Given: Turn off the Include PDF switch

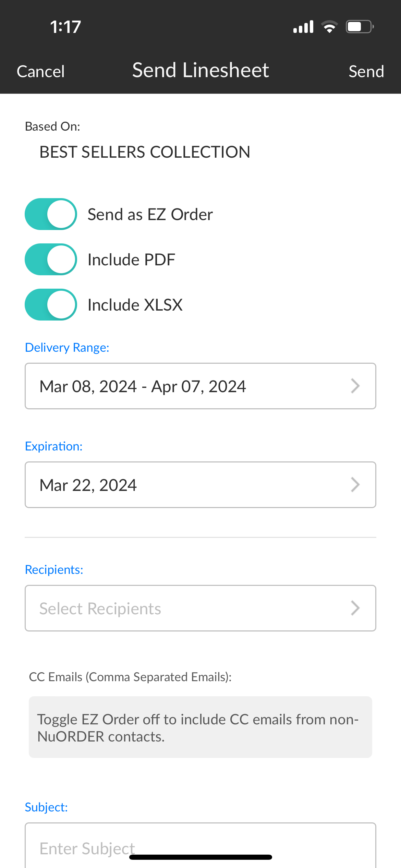Looking at the screenshot, I should click(51, 260).
